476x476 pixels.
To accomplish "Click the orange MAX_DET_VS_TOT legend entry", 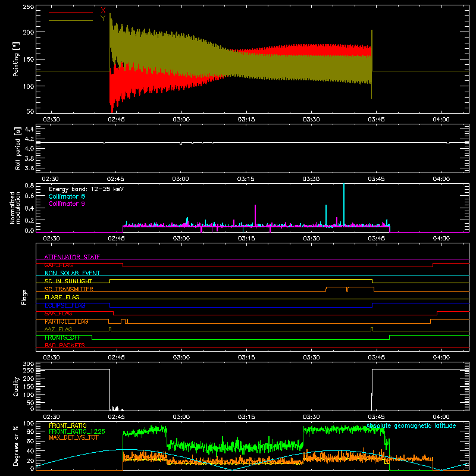I will pyautogui.click(x=73, y=437).
